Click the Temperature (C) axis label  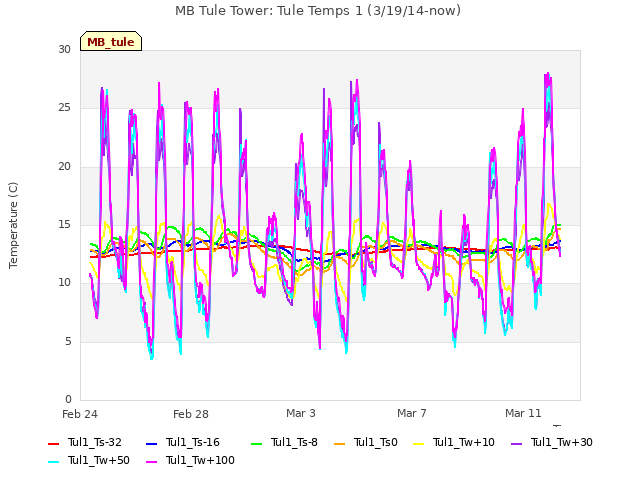click(x=13, y=225)
